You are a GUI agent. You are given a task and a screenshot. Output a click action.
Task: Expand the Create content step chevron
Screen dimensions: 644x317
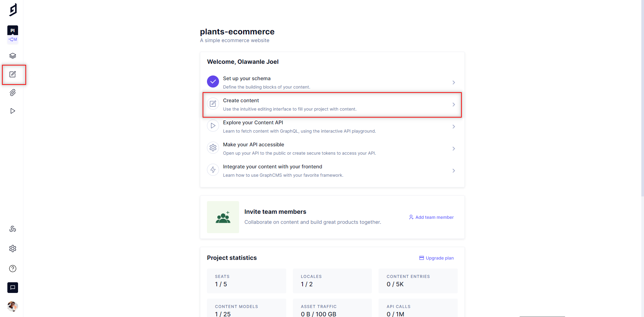pos(454,104)
